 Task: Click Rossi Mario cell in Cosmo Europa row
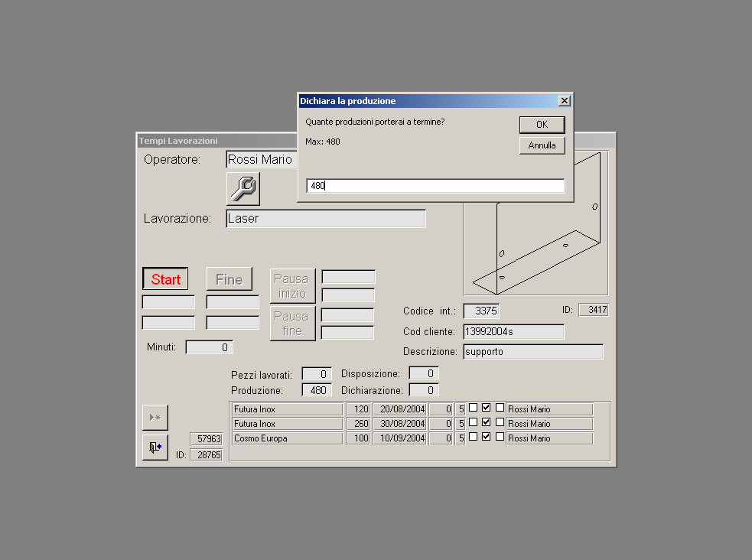coord(549,438)
